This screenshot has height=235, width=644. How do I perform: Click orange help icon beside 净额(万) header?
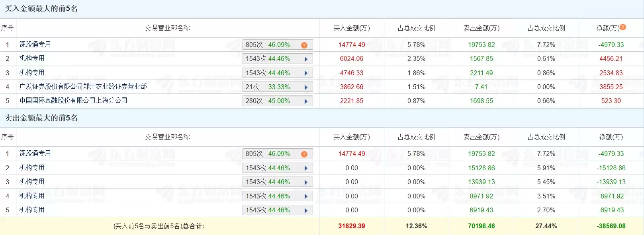(x=623, y=27)
